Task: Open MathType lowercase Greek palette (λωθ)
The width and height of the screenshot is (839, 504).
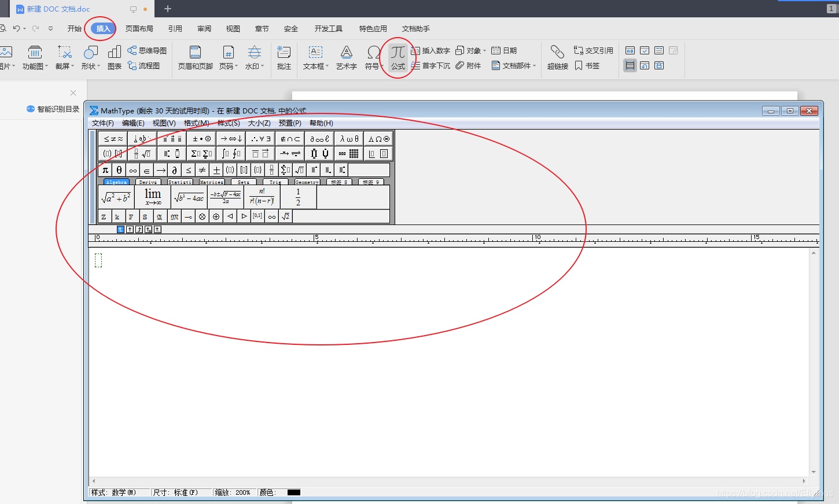Action: [349, 139]
